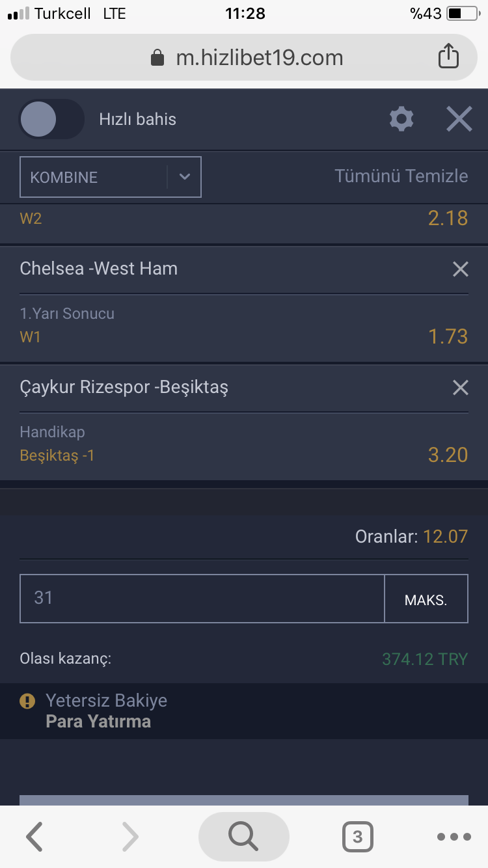This screenshot has height=868, width=488.
Task: Tap the browser share icon
Action: (448, 57)
